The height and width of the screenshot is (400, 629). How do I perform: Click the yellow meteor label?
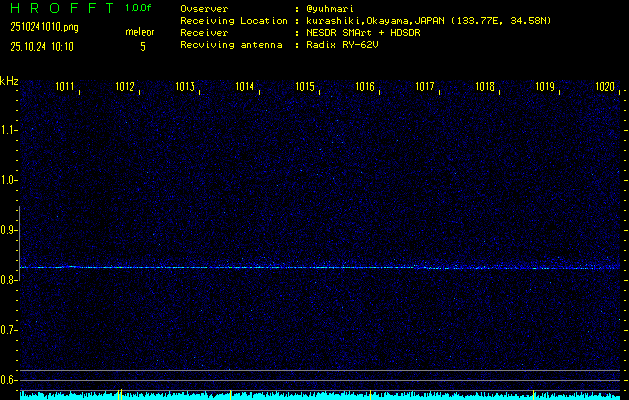tap(140, 32)
